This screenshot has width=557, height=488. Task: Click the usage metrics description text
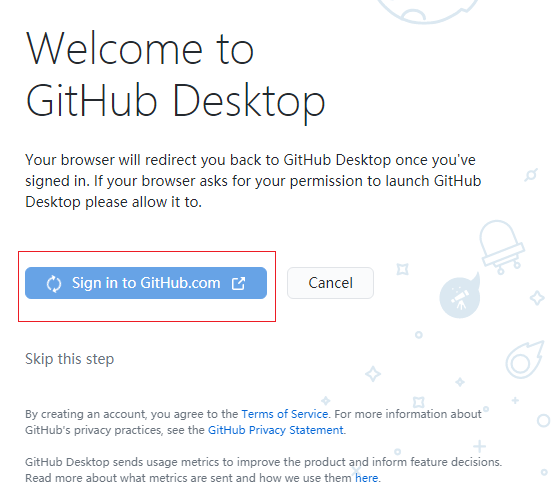263,470
